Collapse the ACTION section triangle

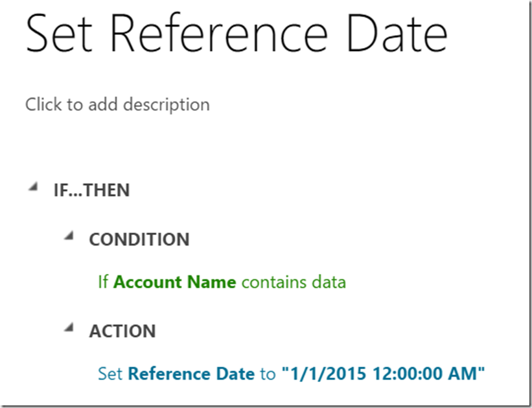pos(68,328)
